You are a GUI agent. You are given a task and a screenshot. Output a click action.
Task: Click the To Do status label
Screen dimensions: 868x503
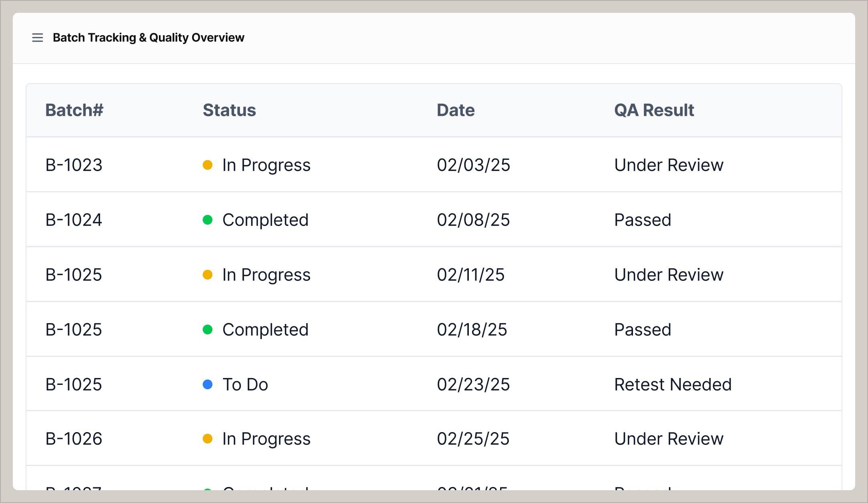(245, 384)
